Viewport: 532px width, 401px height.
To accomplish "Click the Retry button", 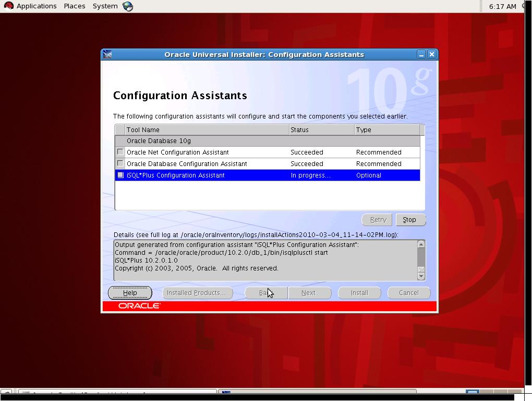I will [377, 220].
